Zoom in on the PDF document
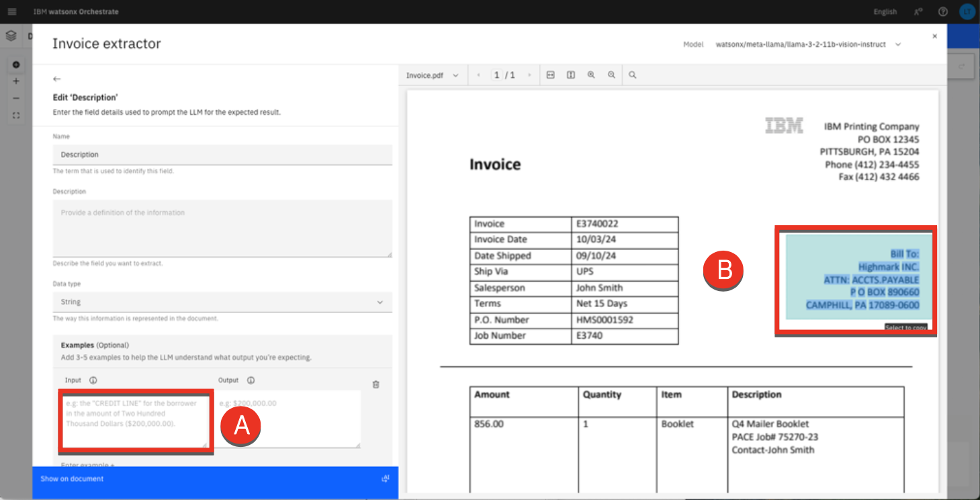The height and width of the screenshot is (500, 980). 591,75
